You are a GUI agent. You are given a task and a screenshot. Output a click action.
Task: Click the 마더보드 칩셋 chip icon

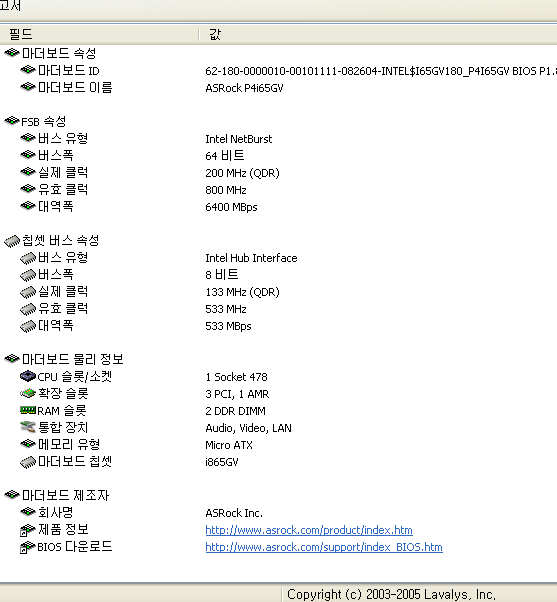[x=28, y=462]
